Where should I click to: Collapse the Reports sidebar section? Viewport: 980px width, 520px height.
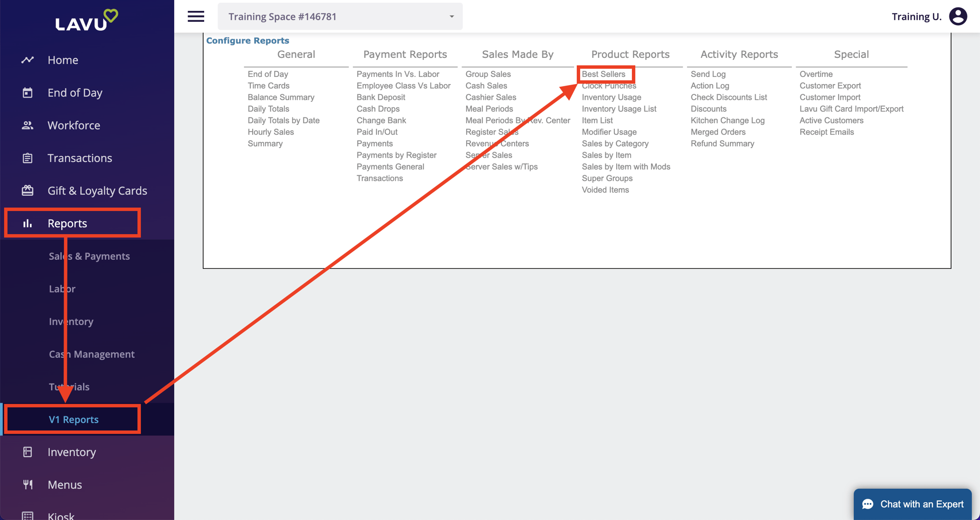click(x=67, y=223)
